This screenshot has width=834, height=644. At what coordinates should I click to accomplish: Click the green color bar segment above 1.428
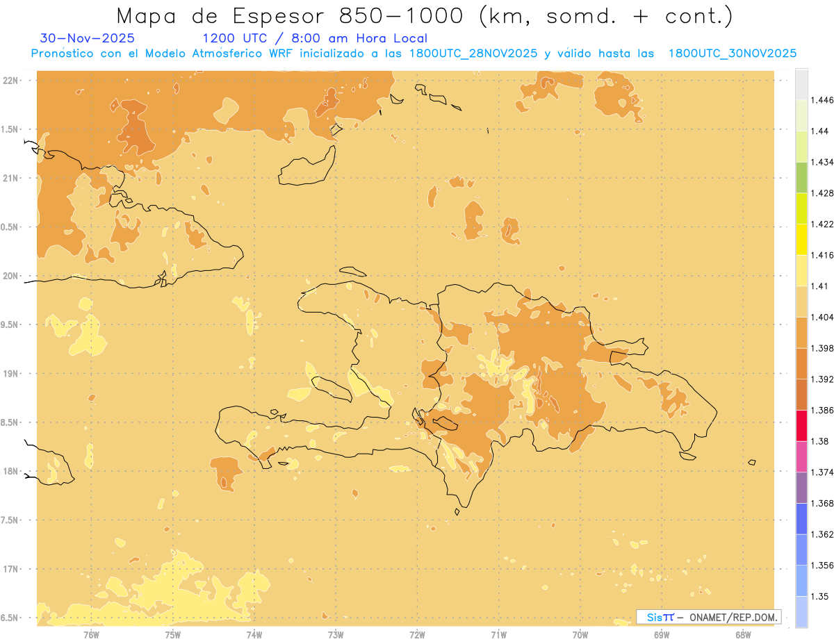pyautogui.click(x=801, y=177)
